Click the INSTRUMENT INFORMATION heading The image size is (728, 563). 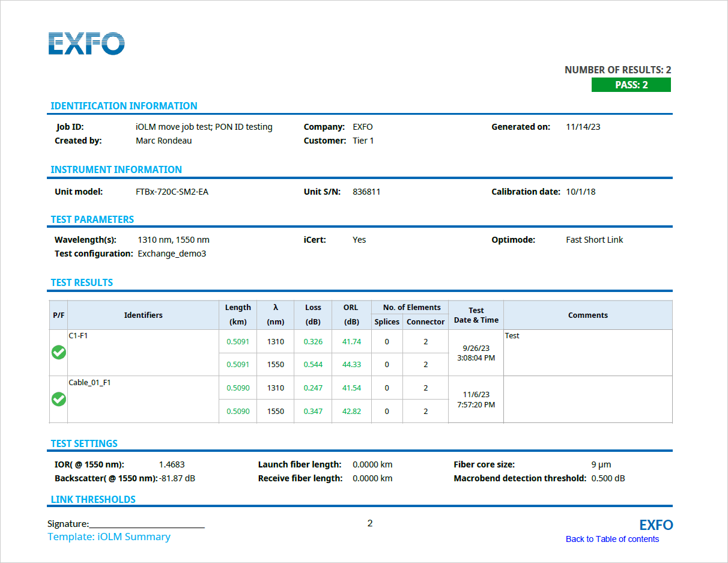116,169
